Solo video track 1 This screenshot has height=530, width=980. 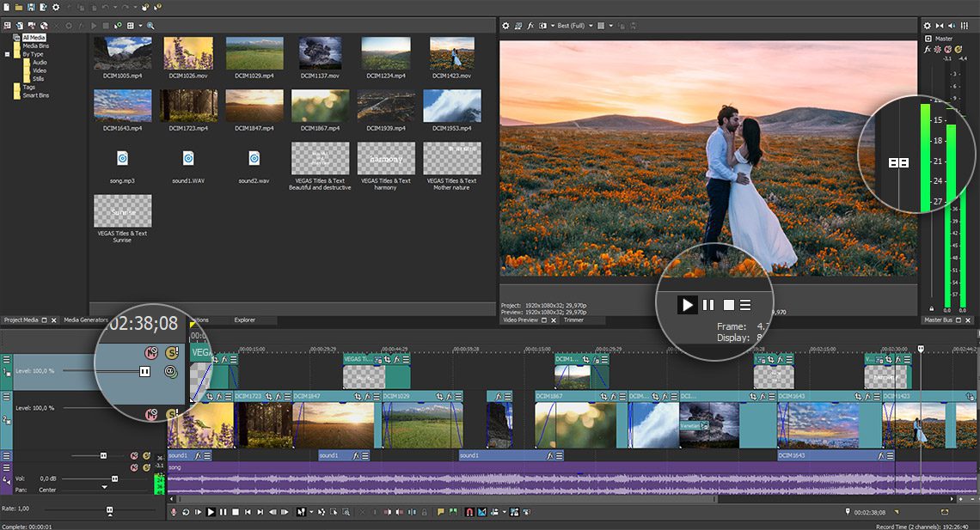pyautogui.click(x=170, y=352)
